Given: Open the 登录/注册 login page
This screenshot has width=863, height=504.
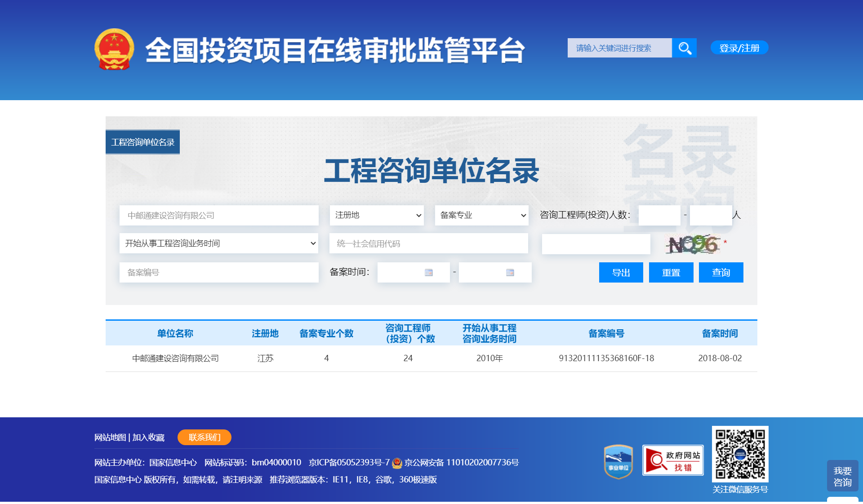Looking at the screenshot, I should 739,47.
